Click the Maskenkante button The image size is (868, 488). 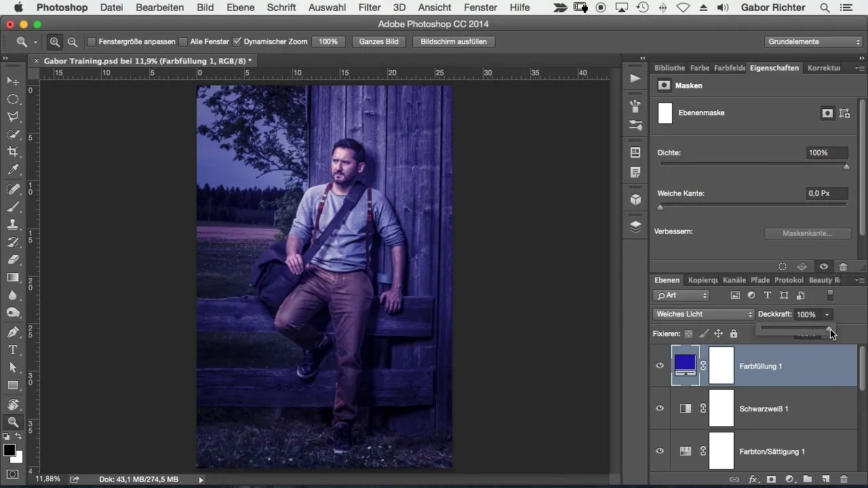tap(807, 234)
